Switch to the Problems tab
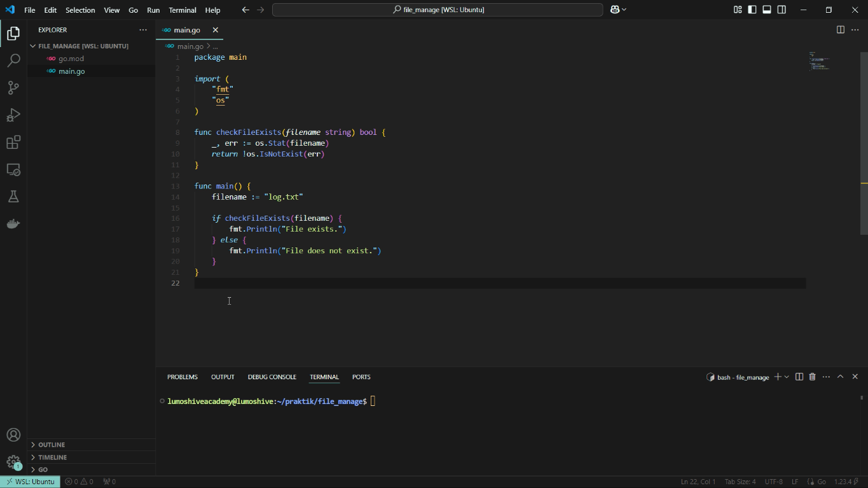The height and width of the screenshot is (488, 868). coord(182,377)
